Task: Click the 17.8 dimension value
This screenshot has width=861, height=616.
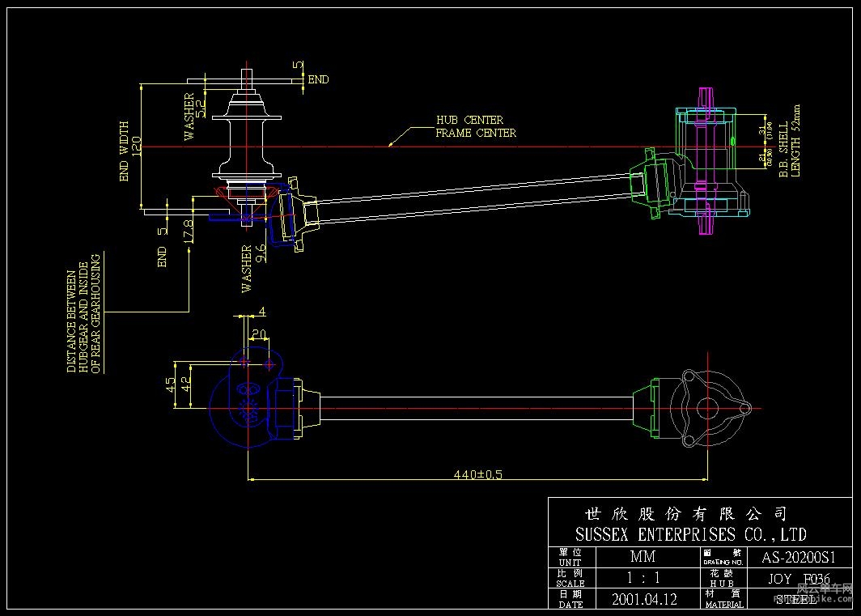Action: (189, 230)
